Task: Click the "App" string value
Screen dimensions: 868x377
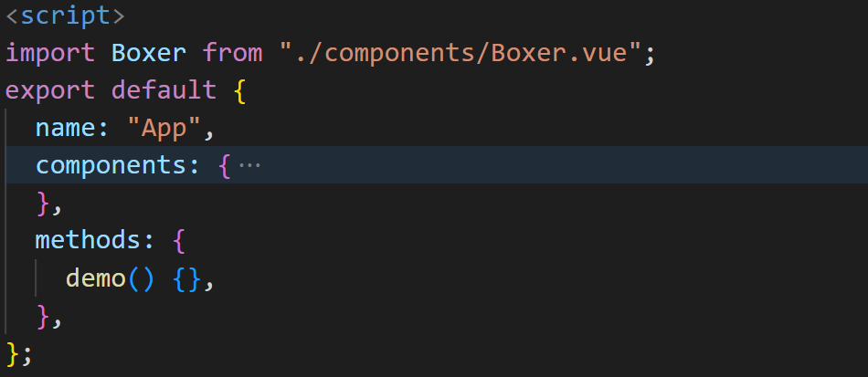Action: (164, 128)
